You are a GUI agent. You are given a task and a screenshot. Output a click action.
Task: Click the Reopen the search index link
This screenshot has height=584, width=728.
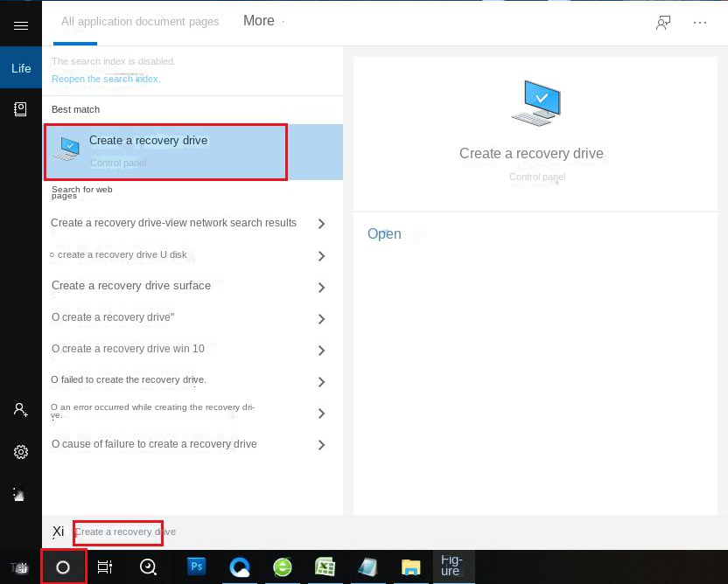(x=105, y=79)
